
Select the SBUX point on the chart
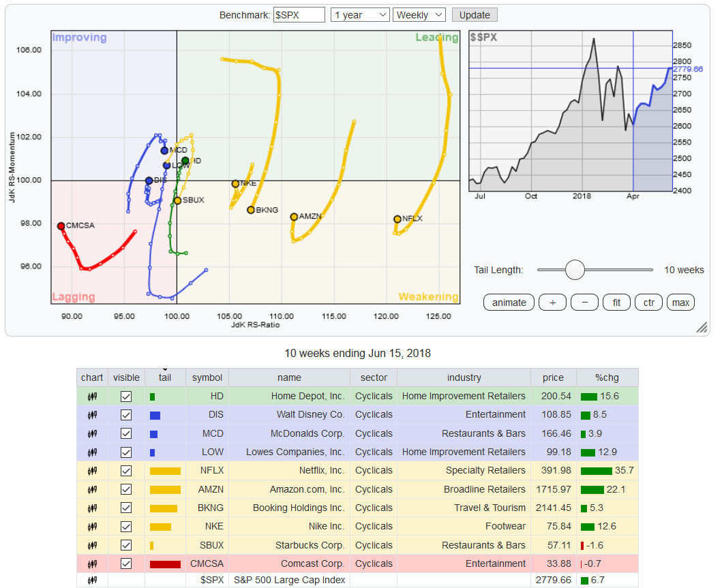(178, 200)
